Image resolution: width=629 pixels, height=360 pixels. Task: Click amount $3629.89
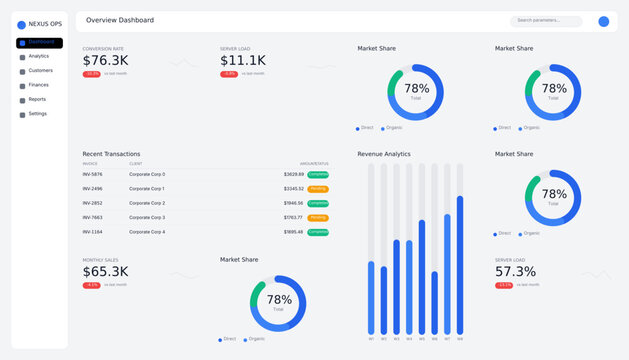pos(294,175)
